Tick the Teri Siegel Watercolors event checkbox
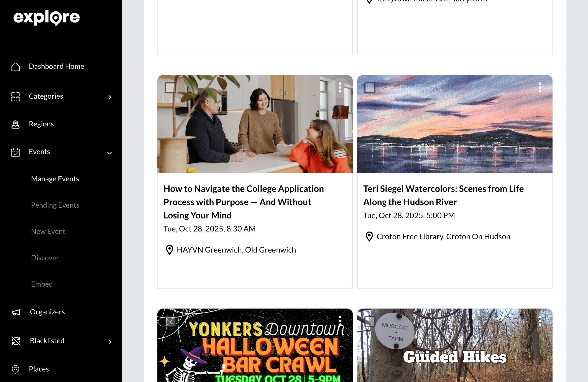588x382 pixels. (x=370, y=88)
